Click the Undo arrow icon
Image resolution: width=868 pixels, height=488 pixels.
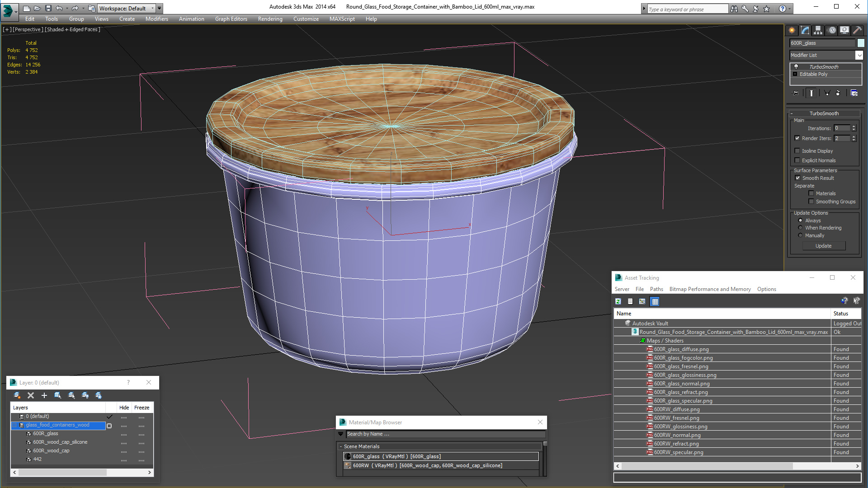(x=59, y=8)
